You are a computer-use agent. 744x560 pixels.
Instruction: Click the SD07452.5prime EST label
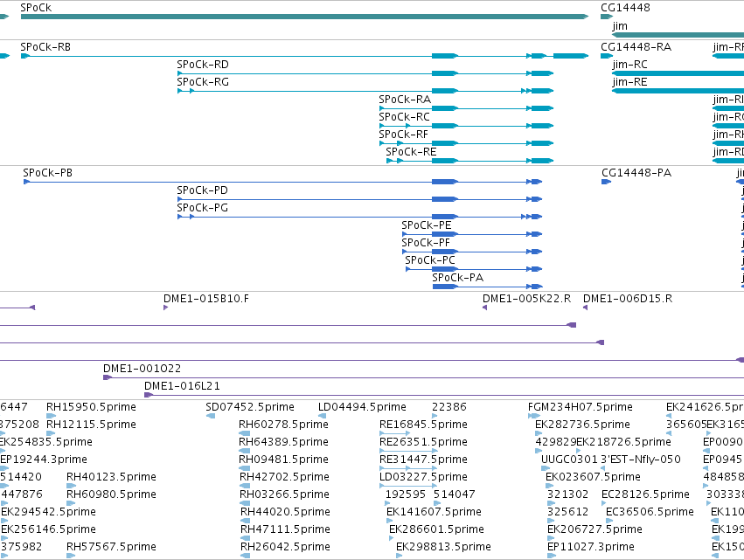(x=250, y=407)
